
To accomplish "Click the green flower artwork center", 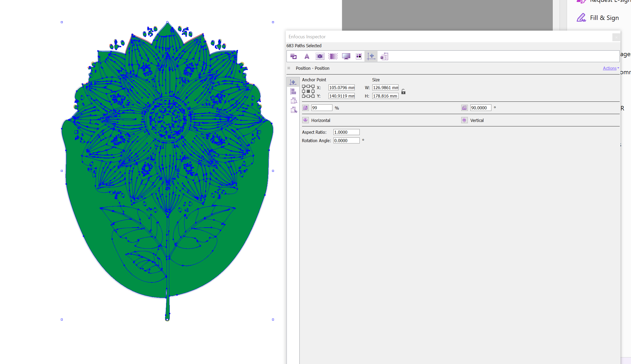I will pyautogui.click(x=167, y=119).
